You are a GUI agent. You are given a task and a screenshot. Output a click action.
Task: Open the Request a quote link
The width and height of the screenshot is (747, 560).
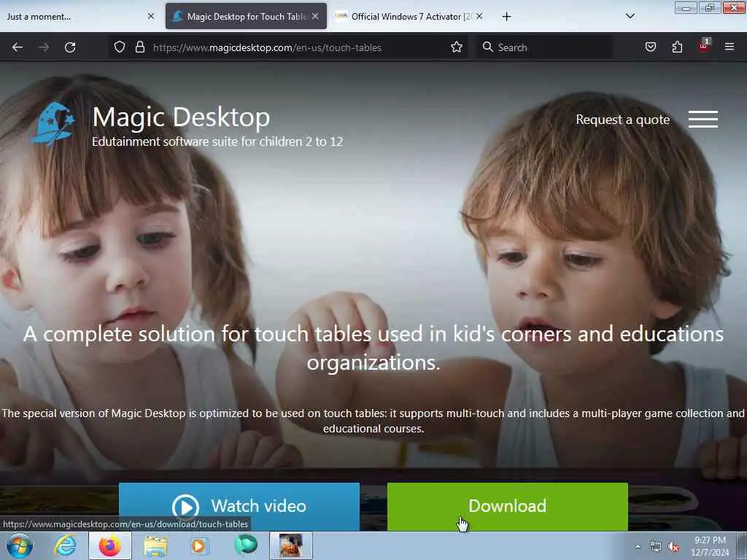pos(623,120)
